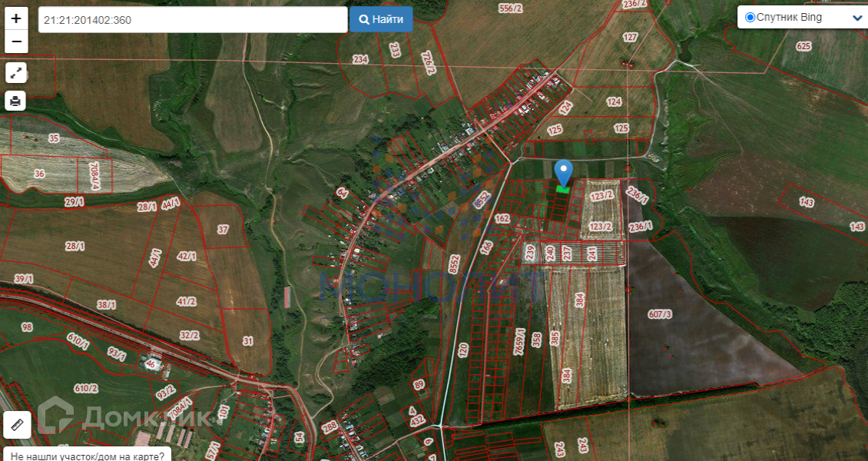
Task: Click parcel label 36
Action: [x=38, y=174]
